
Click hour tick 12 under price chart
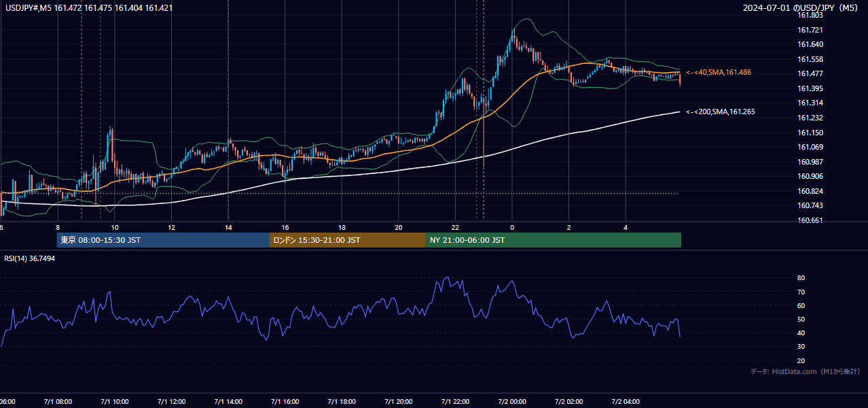(x=172, y=227)
